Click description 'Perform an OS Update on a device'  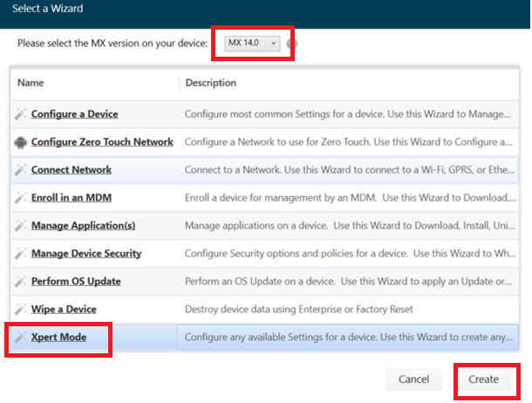tap(348, 281)
